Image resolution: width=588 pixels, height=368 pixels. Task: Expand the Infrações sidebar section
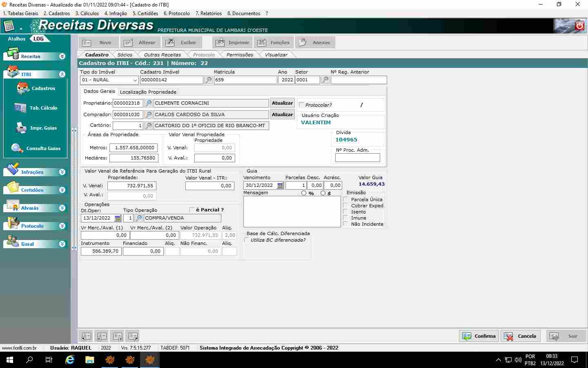(62, 172)
